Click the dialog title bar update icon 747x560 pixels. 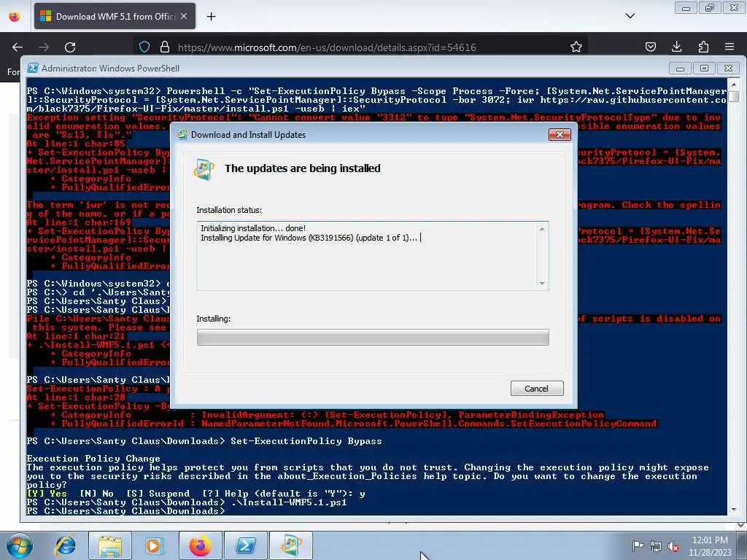point(182,134)
